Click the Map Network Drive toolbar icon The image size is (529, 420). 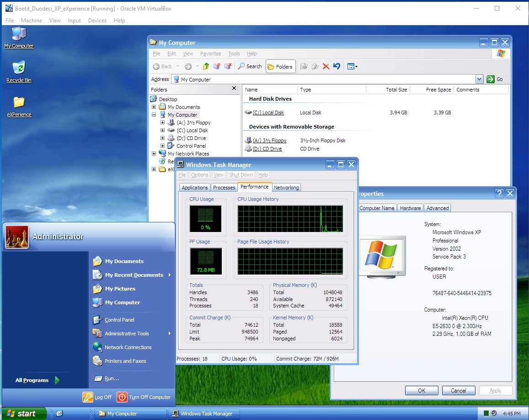click(x=217, y=66)
